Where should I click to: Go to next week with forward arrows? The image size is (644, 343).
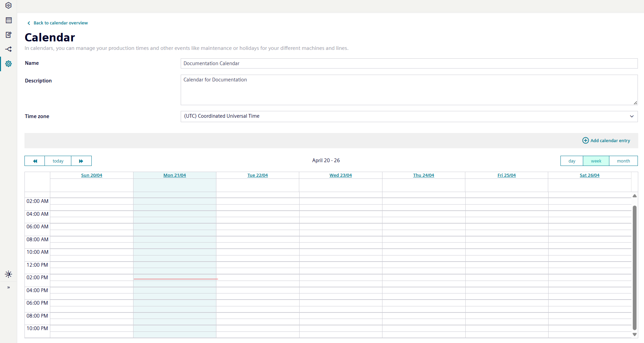(81, 161)
